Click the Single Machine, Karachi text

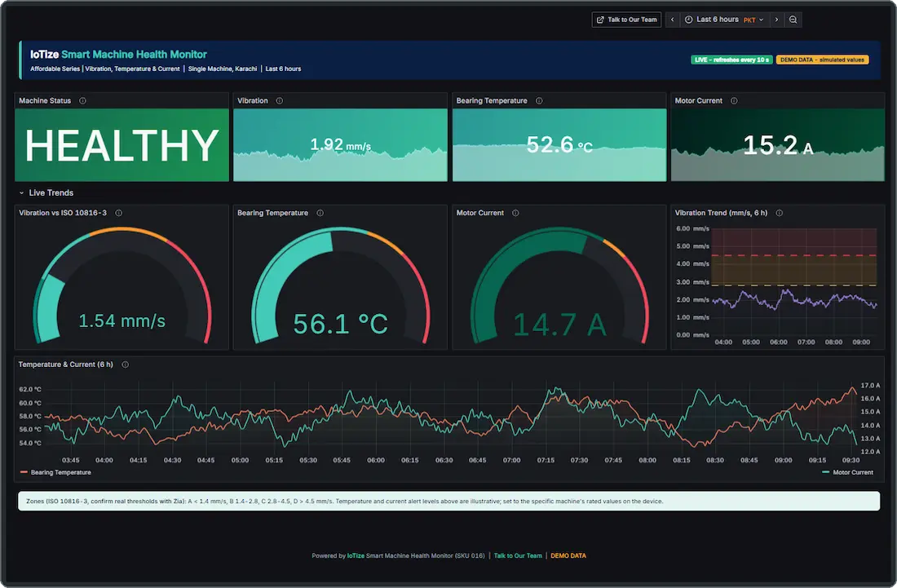223,69
